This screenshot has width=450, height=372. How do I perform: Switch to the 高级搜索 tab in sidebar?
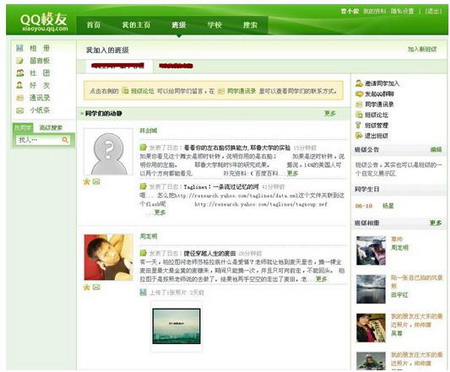pos(51,128)
